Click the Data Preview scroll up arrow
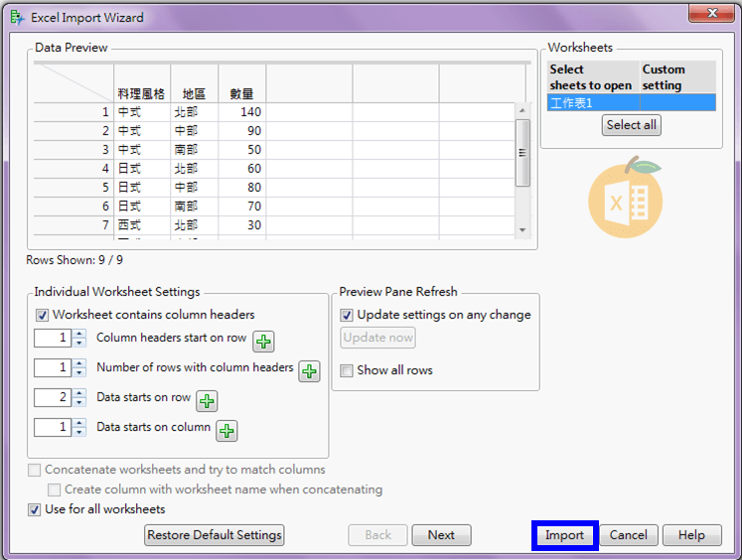This screenshot has width=742, height=560. pyautogui.click(x=522, y=110)
